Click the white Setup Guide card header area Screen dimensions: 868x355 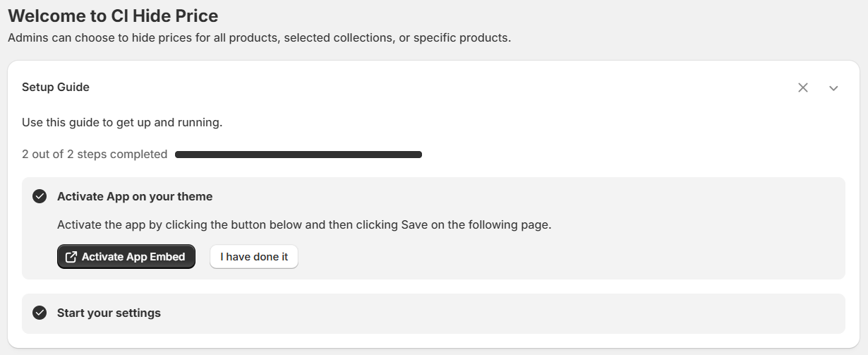423,88
